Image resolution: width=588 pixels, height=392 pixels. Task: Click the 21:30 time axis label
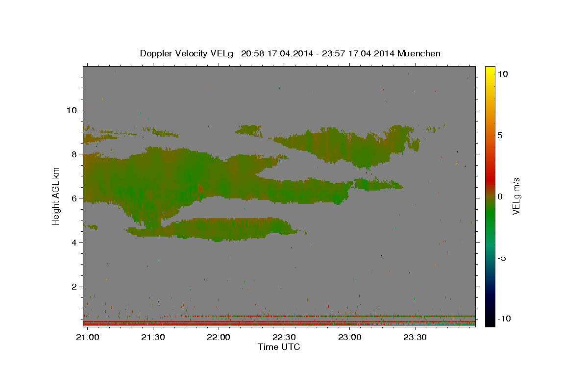click(153, 338)
